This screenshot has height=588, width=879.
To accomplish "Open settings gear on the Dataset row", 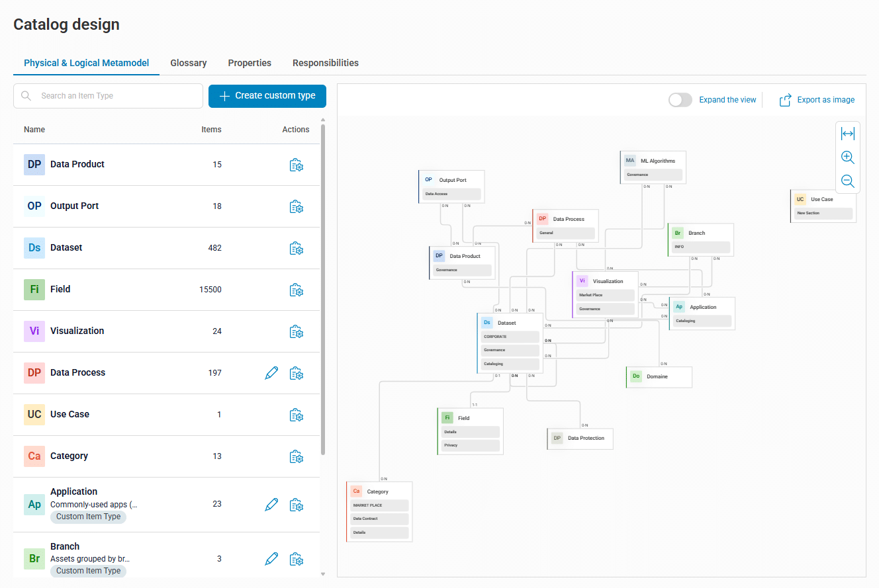I will pyautogui.click(x=297, y=248).
